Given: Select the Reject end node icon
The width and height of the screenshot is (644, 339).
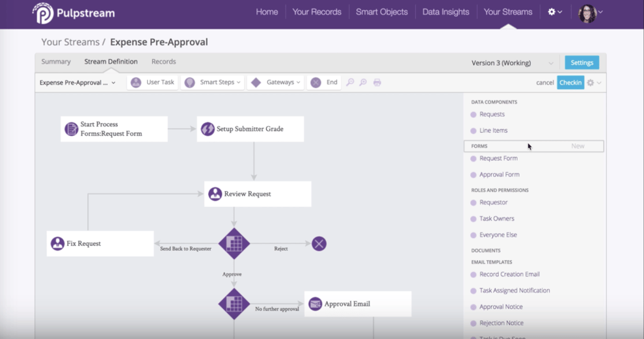Looking at the screenshot, I should tap(319, 243).
